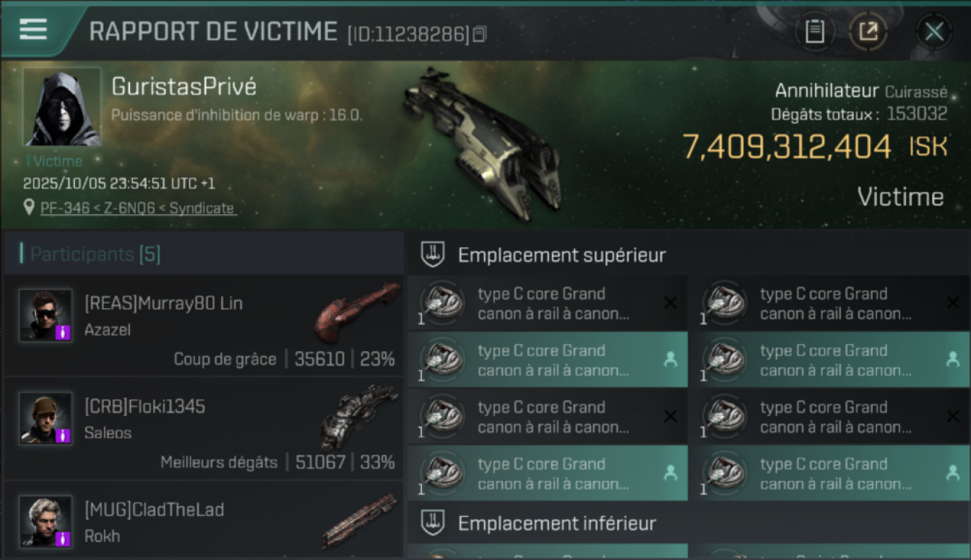Select participant Floki1345 entry

coord(203,429)
